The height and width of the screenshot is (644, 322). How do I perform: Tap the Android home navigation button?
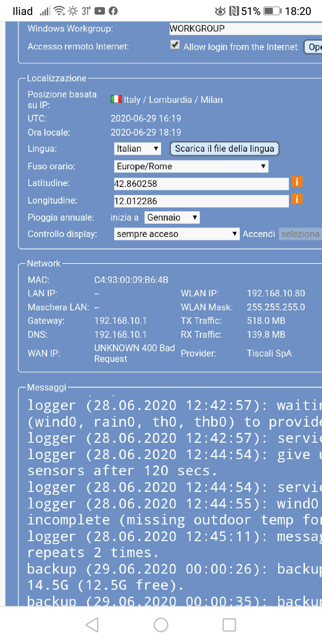pos(161,625)
